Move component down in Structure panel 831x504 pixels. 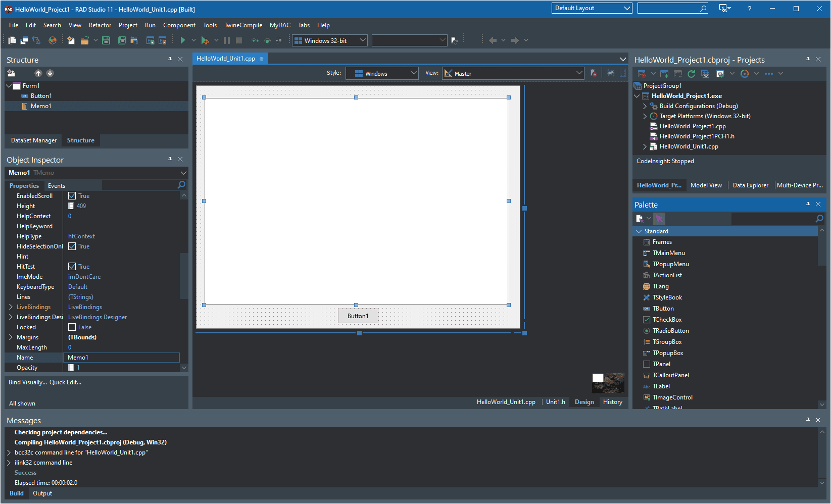(50, 73)
